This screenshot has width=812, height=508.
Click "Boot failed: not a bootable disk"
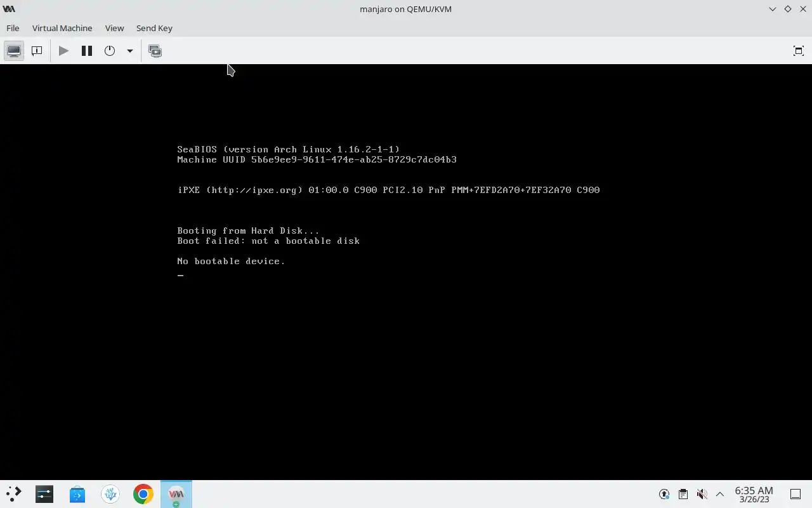coord(268,241)
